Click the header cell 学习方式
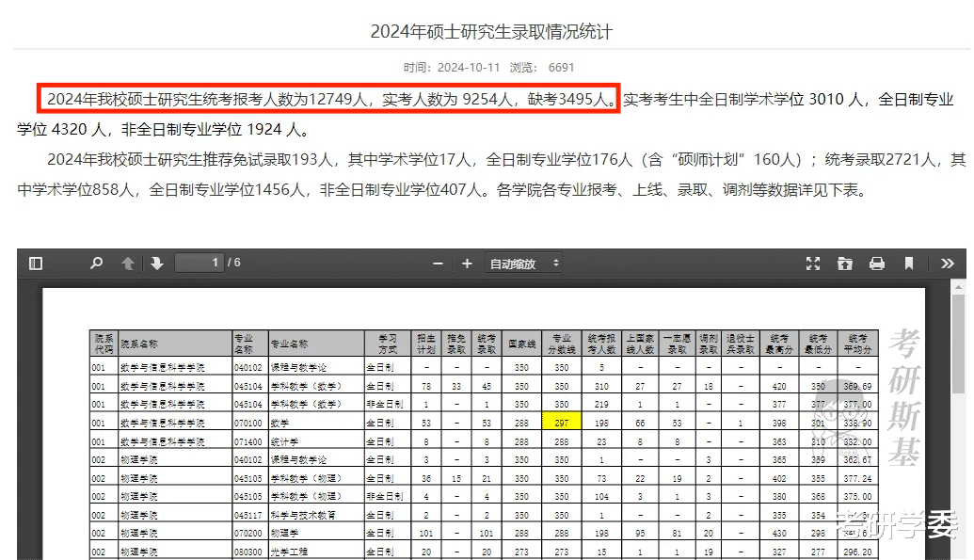Screen dimensions: 974x560 [x=388, y=344]
